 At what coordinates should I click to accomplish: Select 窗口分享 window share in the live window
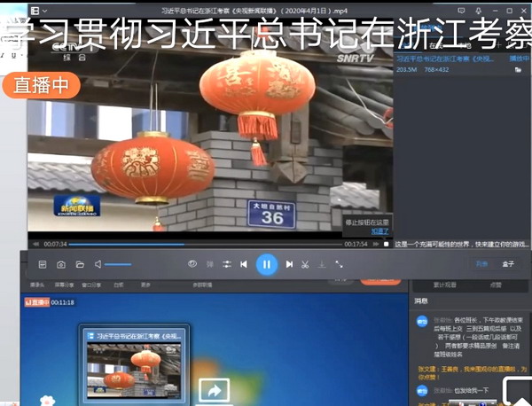tap(91, 285)
